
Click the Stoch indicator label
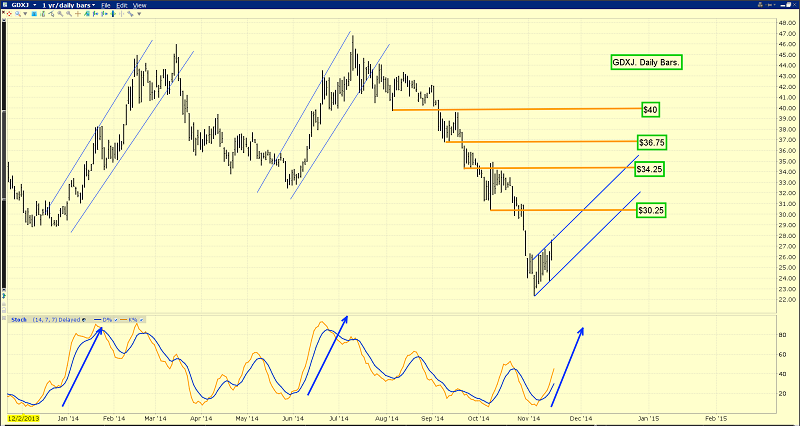(19, 320)
